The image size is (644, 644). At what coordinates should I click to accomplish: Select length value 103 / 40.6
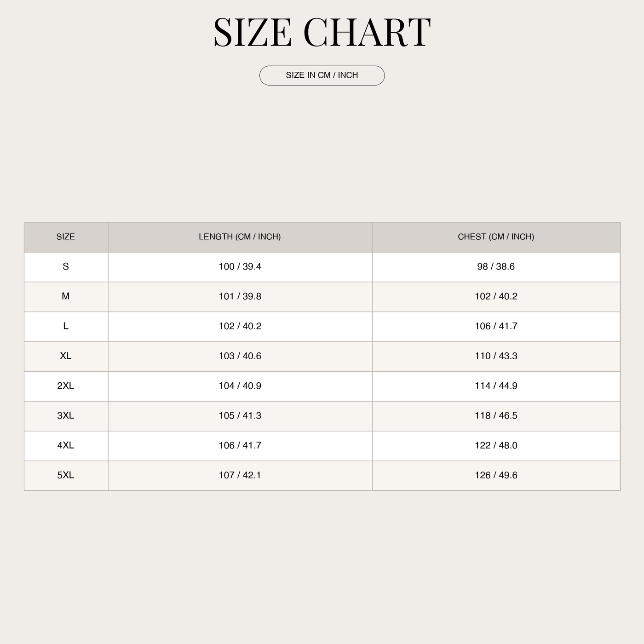240,356
